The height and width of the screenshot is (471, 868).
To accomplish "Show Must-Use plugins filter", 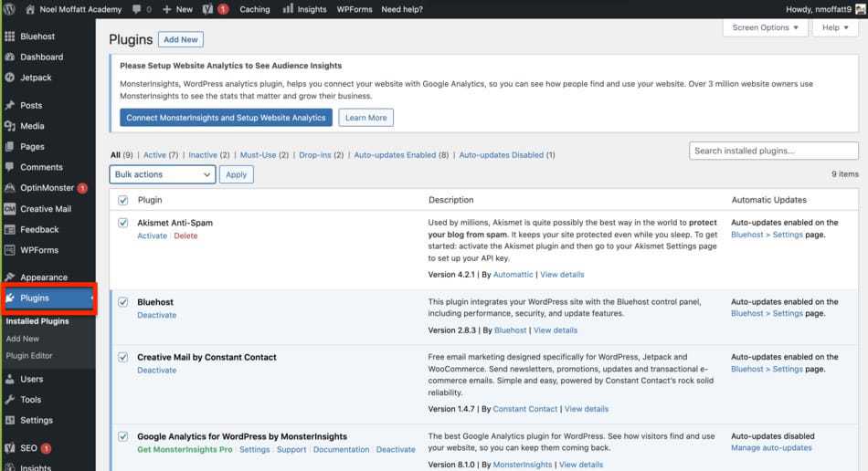I will (x=264, y=155).
